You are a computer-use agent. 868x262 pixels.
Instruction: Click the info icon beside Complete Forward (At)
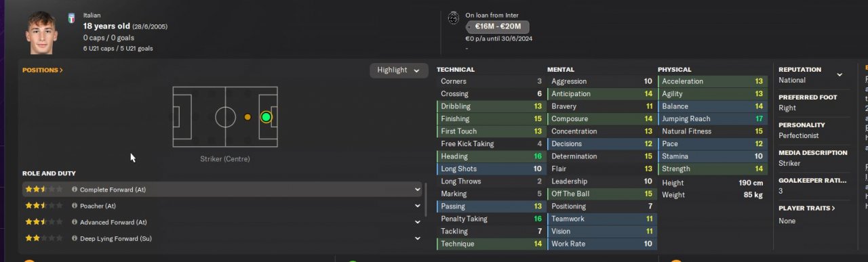click(x=75, y=190)
